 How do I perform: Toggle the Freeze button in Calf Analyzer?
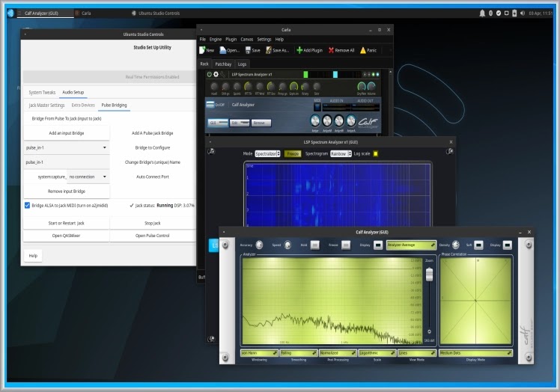346,245
